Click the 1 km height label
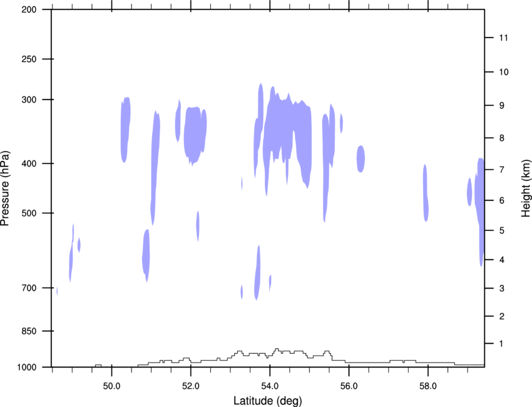 tap(502, 344)
